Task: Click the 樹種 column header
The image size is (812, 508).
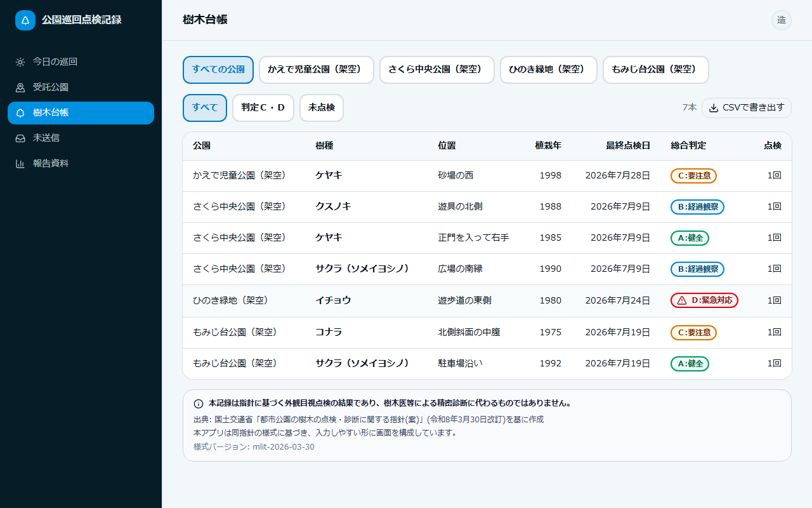Action: [324, 146]
